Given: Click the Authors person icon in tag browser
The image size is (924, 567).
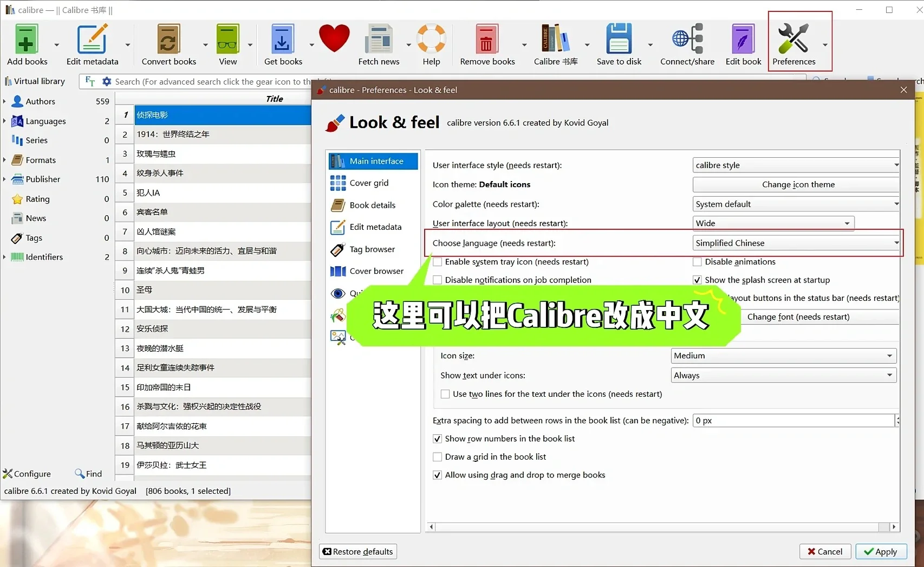Looking at the screenshot, I should (x=17, y=101).
